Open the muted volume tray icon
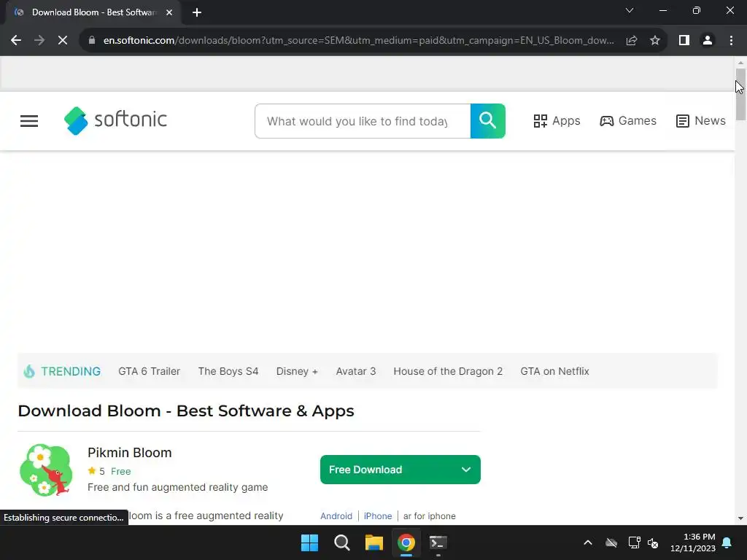Image resolution: width=747 pixels, height=560 pixels. 653,542
